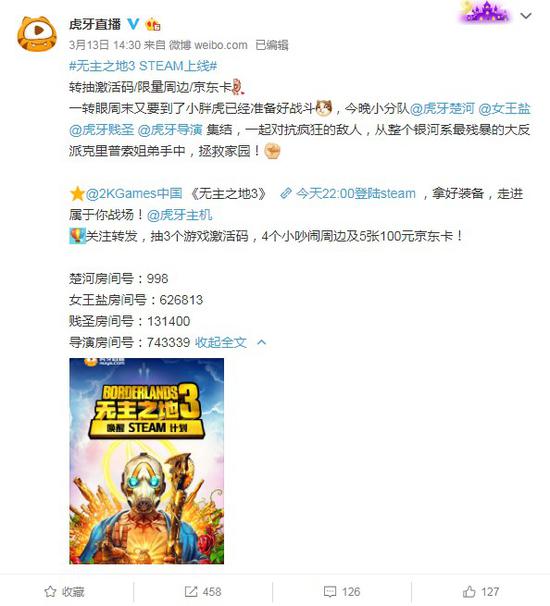Open the @2KGames中国 mention
The width and height of the screenshot is (550, 606).
[x=134, y=193]
